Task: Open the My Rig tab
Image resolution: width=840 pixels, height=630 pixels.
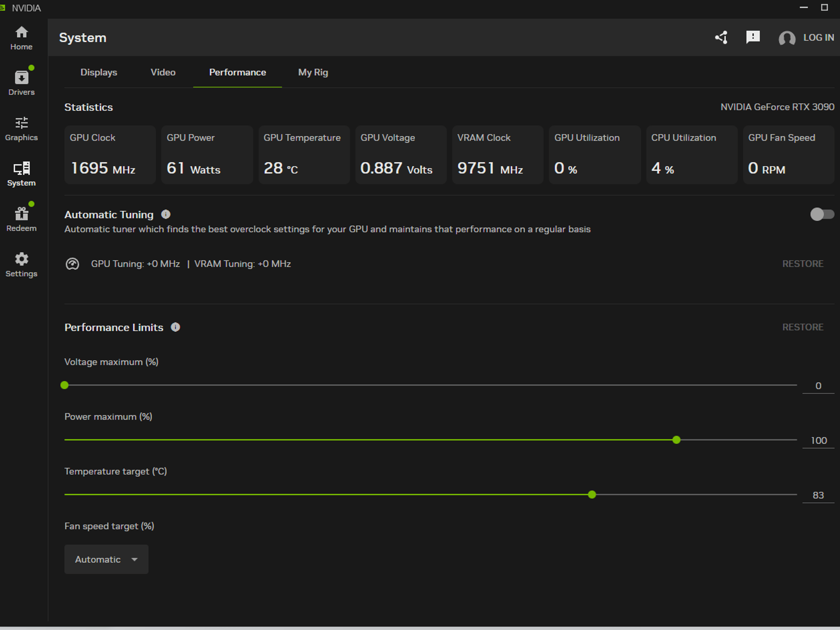Action: [313, 72]
